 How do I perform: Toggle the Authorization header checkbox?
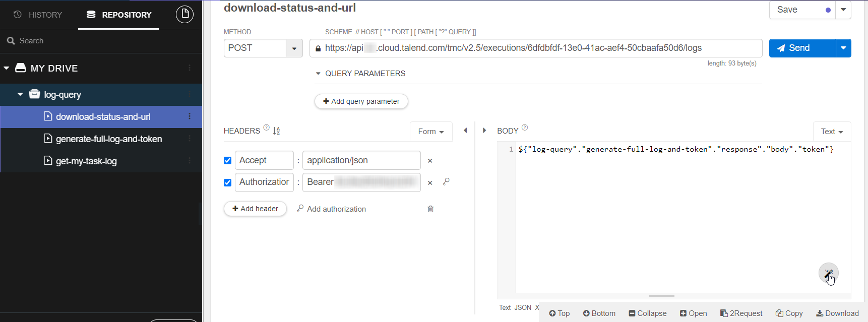[227, 182]
